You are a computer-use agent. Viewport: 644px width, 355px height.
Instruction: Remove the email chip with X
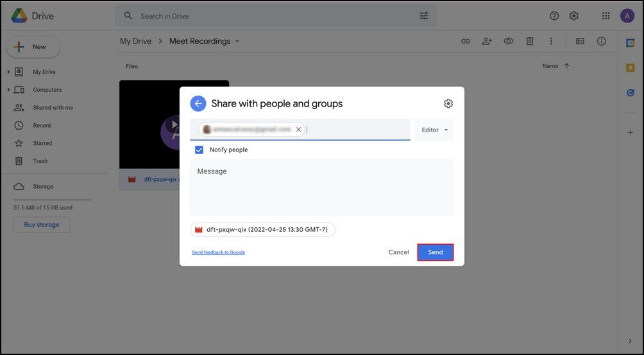(299, 130)
